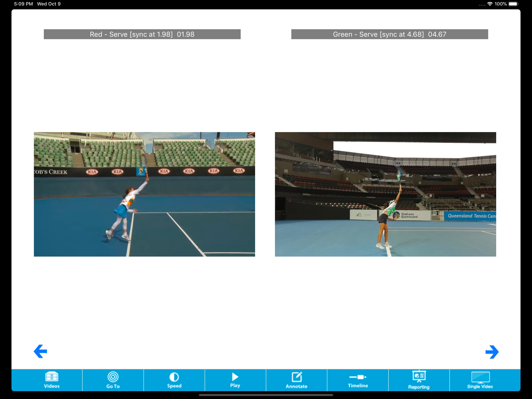This screenshot has width=532, height=399.
Task: Tap the Wi-Fi status icon
Action: [x=490, y=4]
